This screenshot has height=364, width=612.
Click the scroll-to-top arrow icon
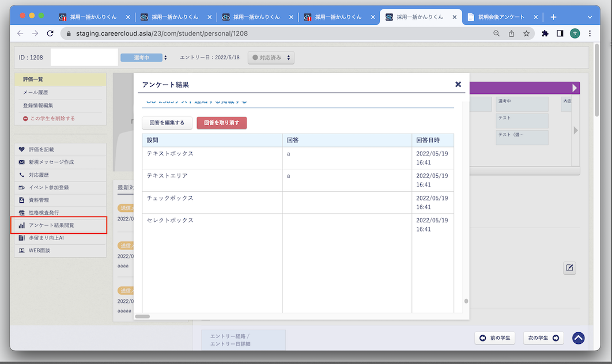(579, 338)
